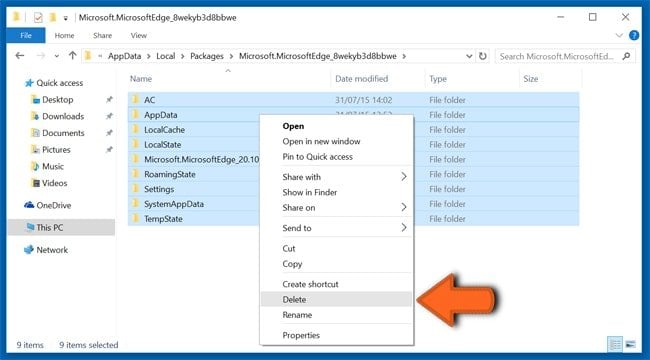Click the New folder icon in title bar
The width and height of the screenshot is (650, 360).
click(x=53, y=17)
